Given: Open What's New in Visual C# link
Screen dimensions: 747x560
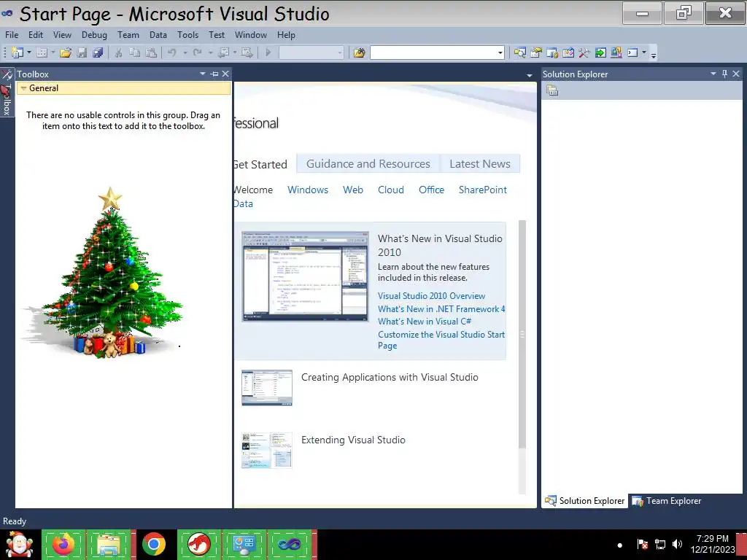Looking at the screenshot, I should (x=425, y=322).
